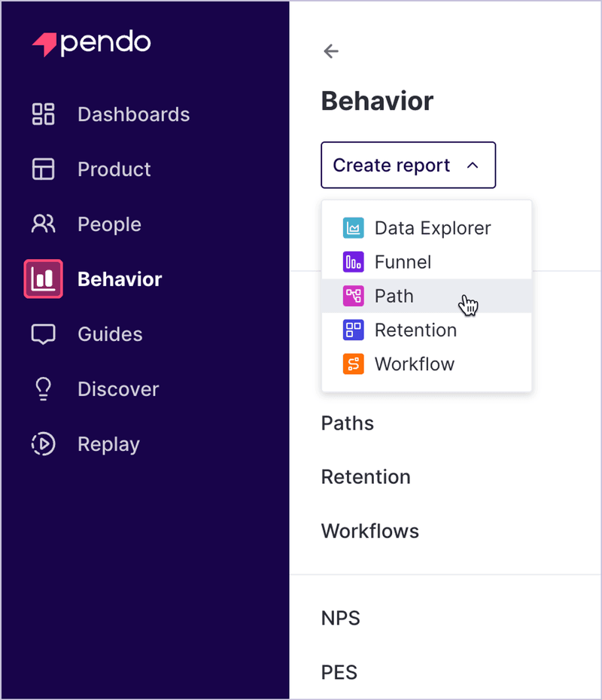Select Funnel in the report menu
This screenshot has height=700, width=602.
click(x=403, y=262)
